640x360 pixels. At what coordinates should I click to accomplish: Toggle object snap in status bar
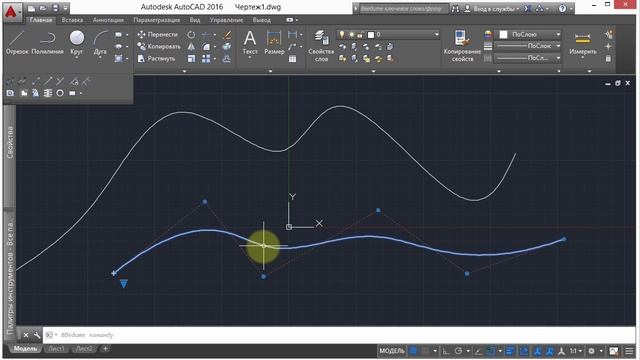[491, 351]
